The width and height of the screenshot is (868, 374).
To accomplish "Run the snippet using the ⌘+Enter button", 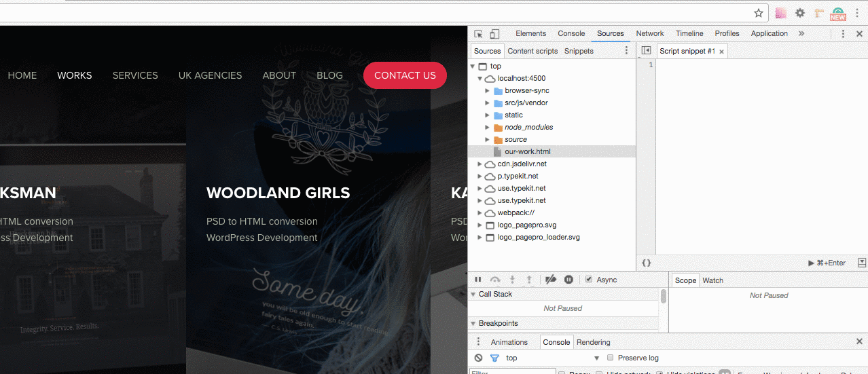I will [827, 263].
